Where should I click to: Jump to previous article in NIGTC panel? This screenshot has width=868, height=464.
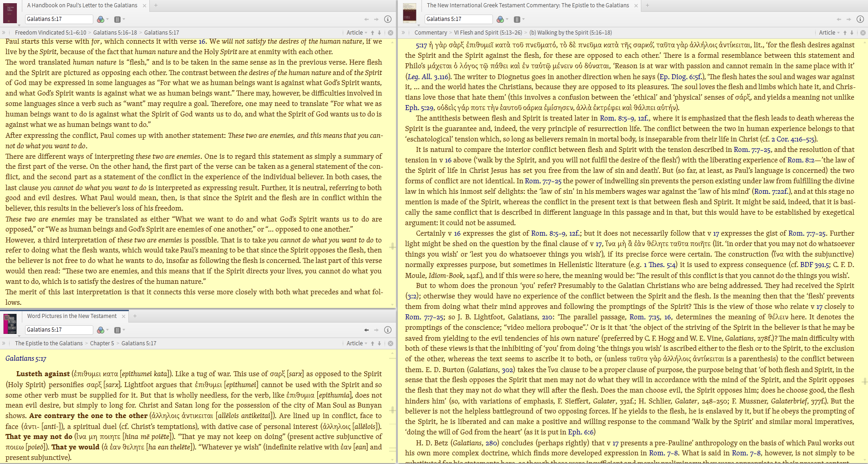(845, 33)
